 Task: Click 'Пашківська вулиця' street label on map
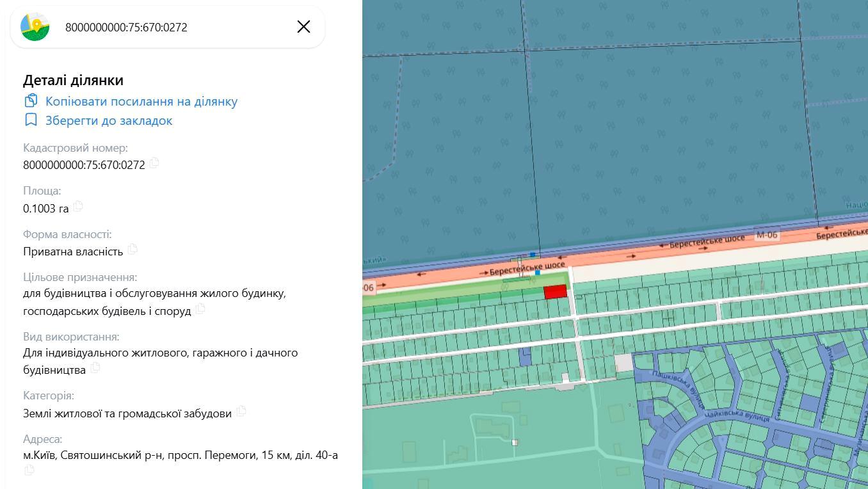click(x=678, y=389)
